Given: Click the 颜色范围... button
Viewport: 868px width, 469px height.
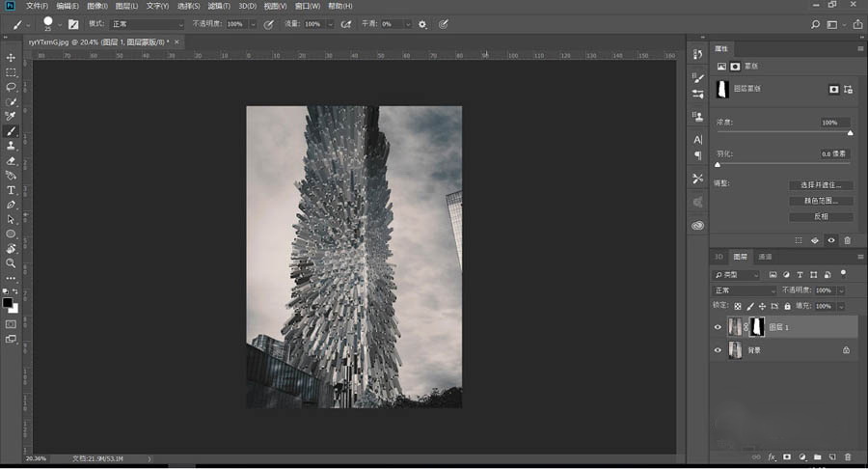Looking at the screenshot, I should tap(821, 201).
